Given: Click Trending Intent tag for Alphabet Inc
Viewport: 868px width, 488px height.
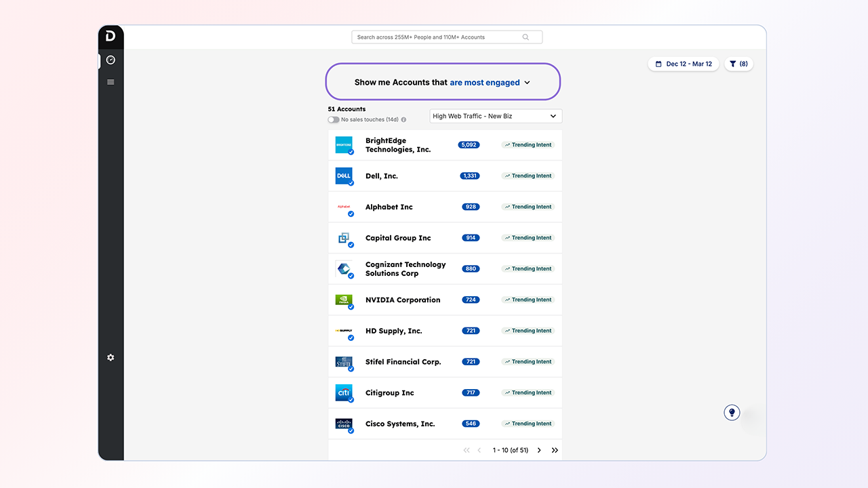Looking at the screenshot, I should click(x=528, y=207).
